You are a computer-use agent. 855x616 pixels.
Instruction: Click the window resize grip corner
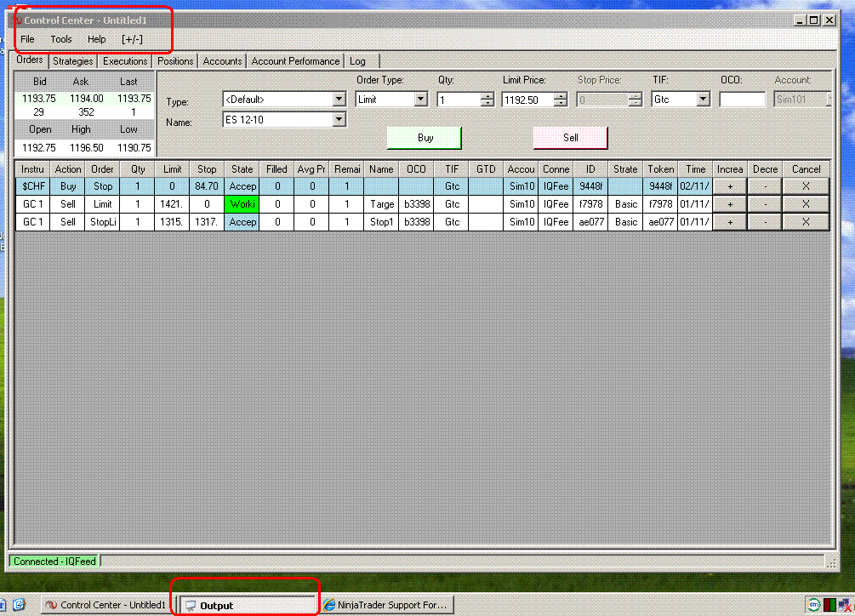[x=831, y=563]
